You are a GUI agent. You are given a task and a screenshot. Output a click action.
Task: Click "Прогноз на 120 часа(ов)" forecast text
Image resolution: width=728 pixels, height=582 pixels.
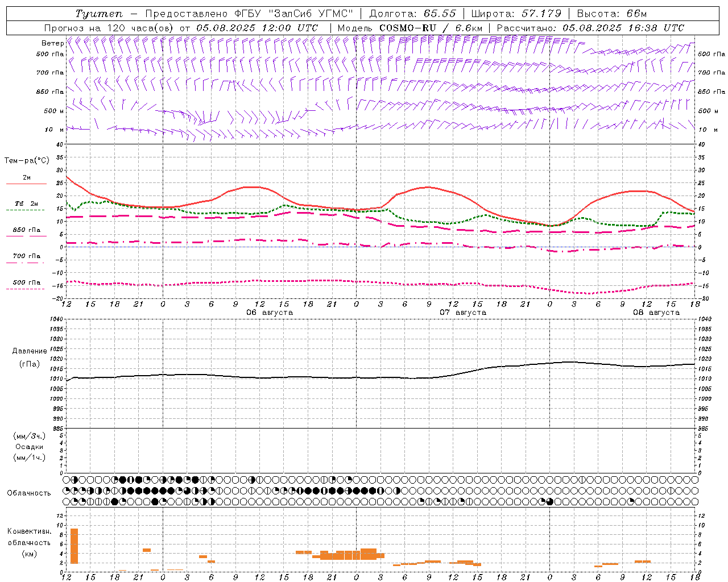[109, 28]
